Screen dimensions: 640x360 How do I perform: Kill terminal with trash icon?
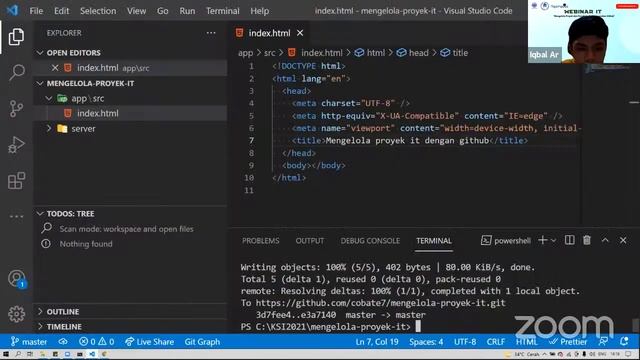[587, 240]
